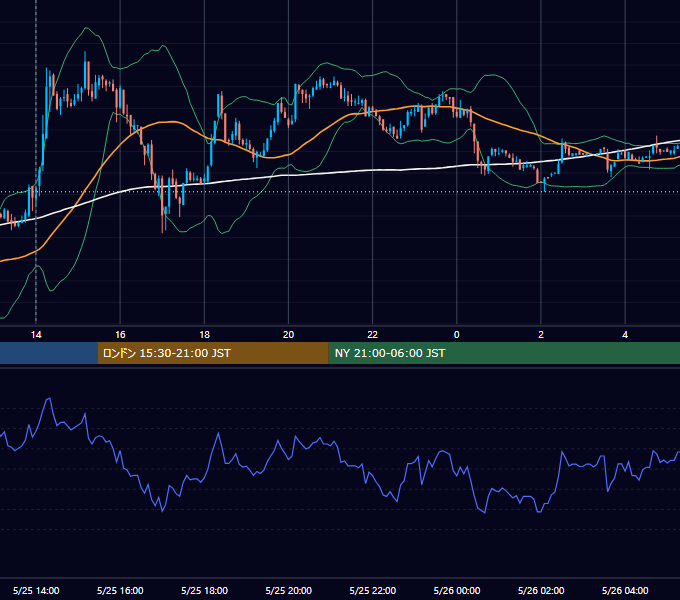
Task: Click the 5/26 02:00 date label
Action: tap(541, 590)
